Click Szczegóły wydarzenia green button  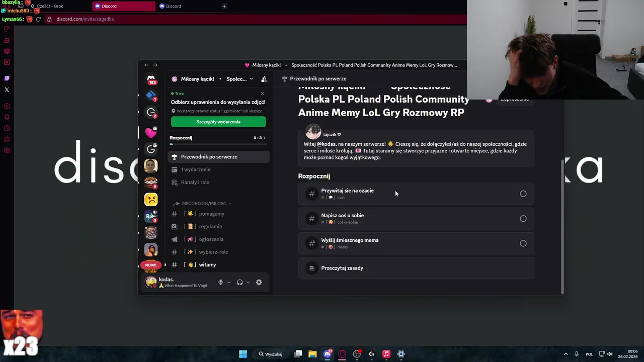pyautogui.click(x=218, y=122)
